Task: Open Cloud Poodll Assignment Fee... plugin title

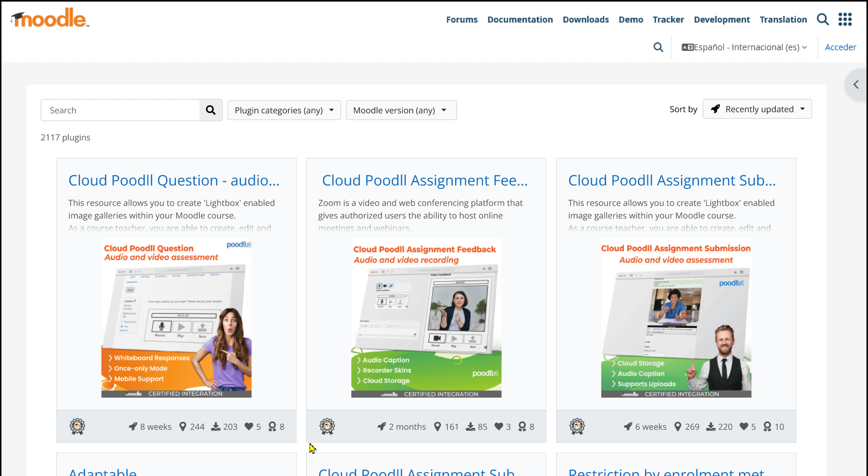Action: coord(425,180)
